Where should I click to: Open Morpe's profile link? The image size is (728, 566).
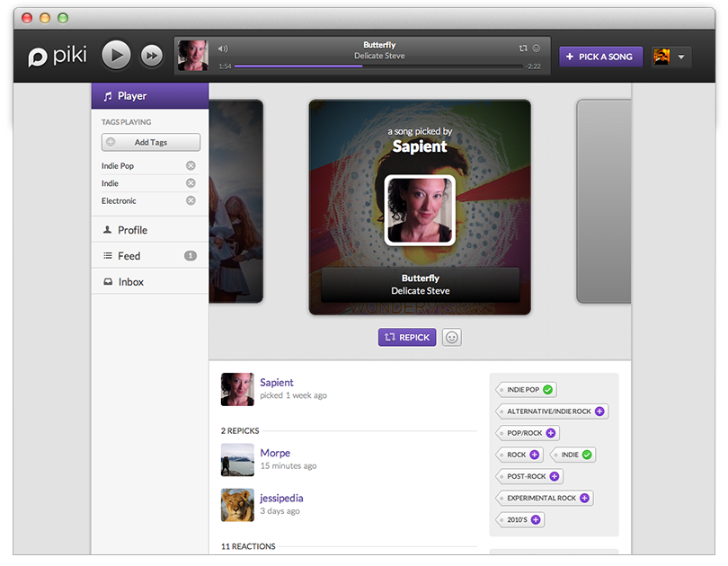point(275,453)
